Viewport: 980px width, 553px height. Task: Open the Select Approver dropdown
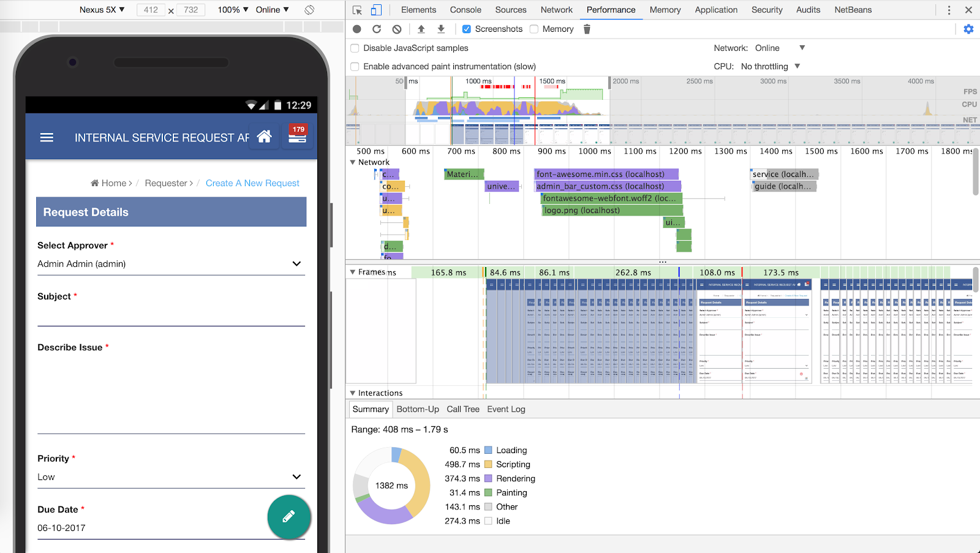click(171, 264)
